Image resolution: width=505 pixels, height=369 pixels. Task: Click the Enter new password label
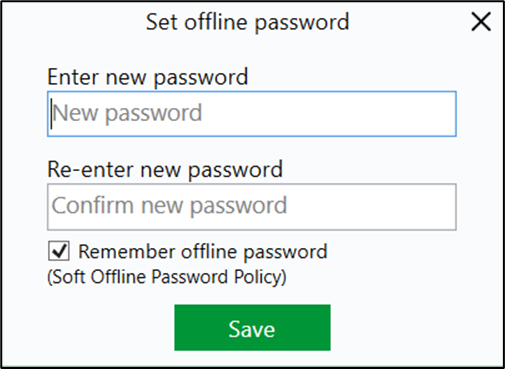click(x=148, y=77)
